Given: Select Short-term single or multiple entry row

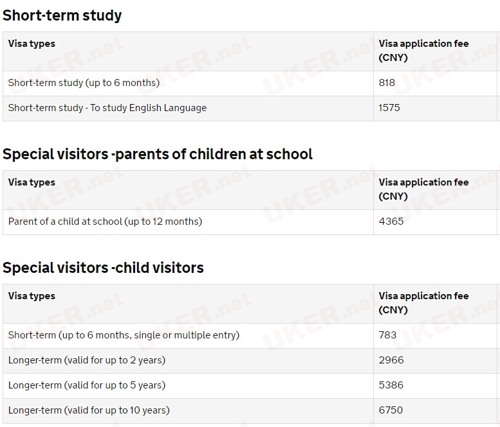Looking at the screenshot, I should pos(251,336).
